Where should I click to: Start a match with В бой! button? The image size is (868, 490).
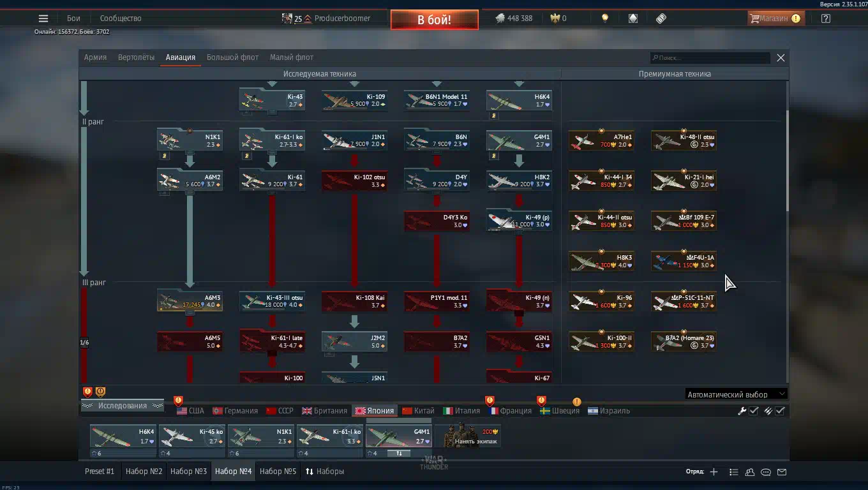435,20
